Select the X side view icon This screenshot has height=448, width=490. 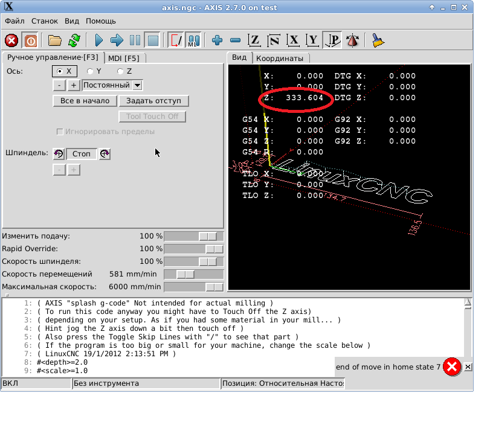293,40
